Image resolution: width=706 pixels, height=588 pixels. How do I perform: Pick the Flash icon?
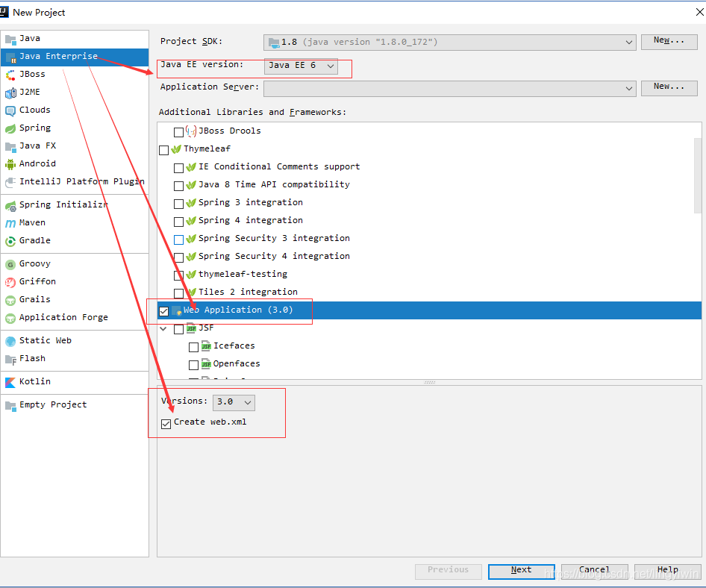pos(10,359)
